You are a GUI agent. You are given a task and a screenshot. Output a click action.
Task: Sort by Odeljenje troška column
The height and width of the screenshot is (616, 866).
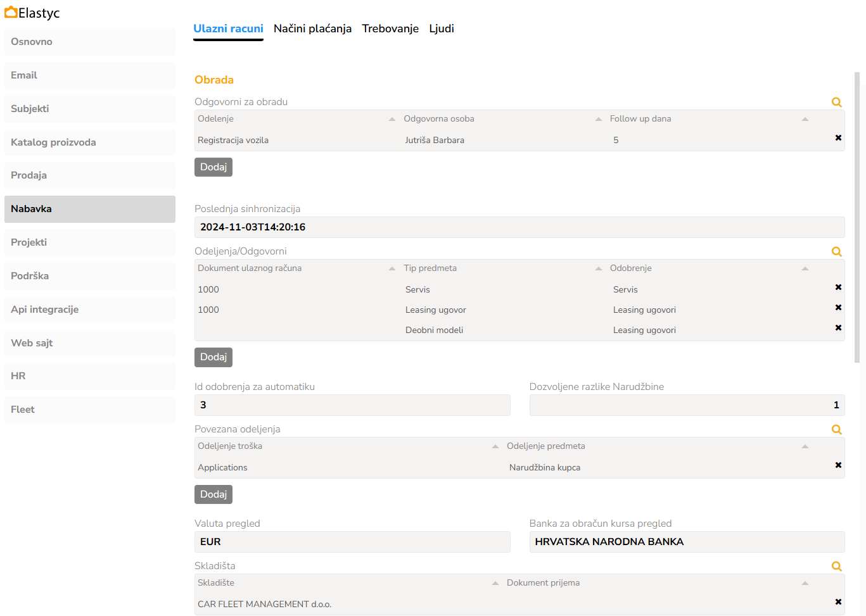495,446
